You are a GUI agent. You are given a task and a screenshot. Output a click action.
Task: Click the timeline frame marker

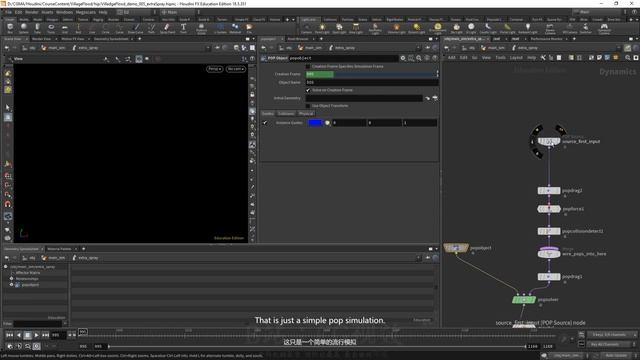(83, 332)
